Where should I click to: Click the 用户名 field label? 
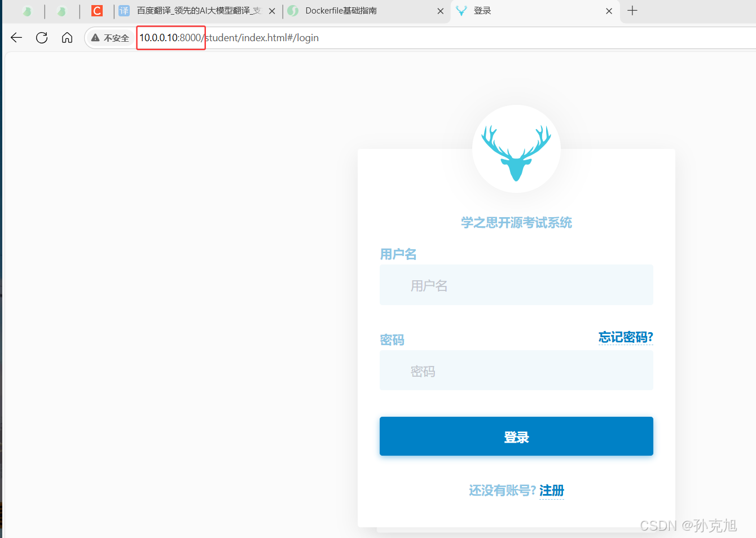pyautogui.click(x=398, y=254)
